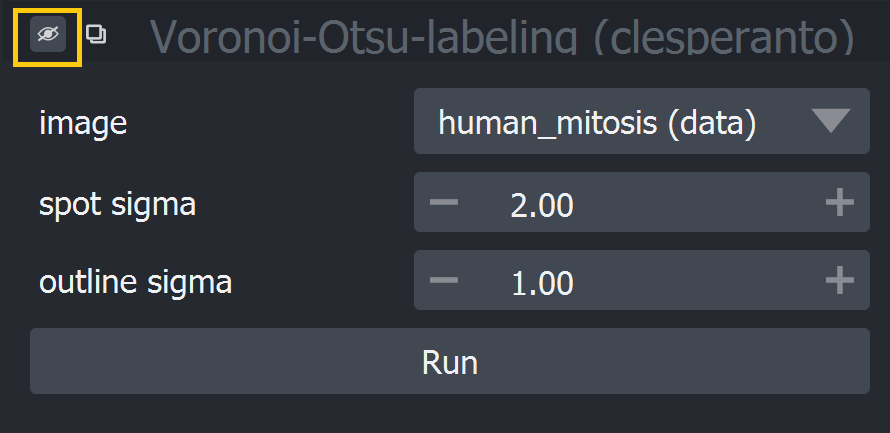Open the image layer combo box
This screenshot has width=890, height=433.
tap(641, 121)
